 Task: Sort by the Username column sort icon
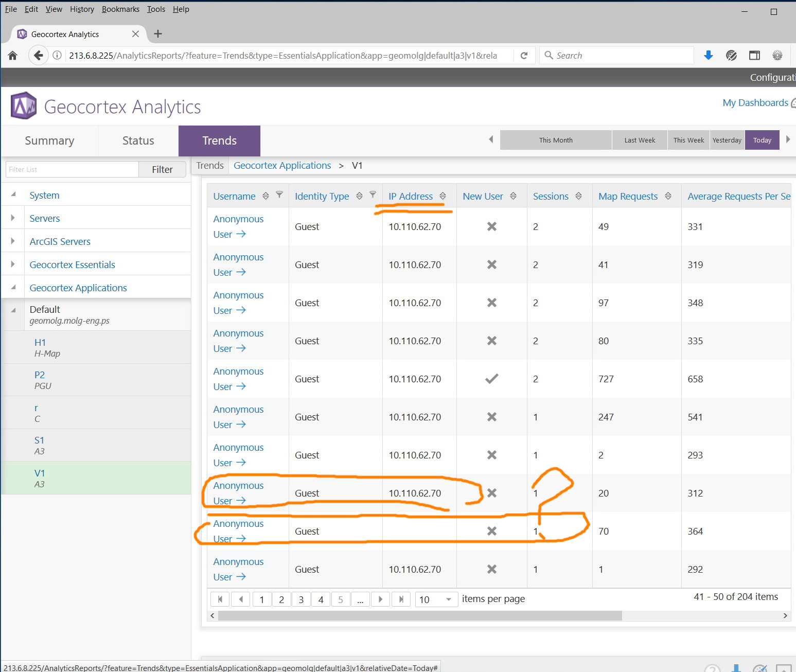tap(266, 196)
